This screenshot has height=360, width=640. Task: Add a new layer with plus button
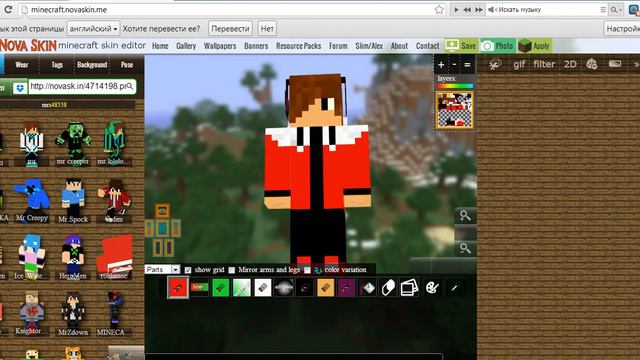(x=441, y=64)
